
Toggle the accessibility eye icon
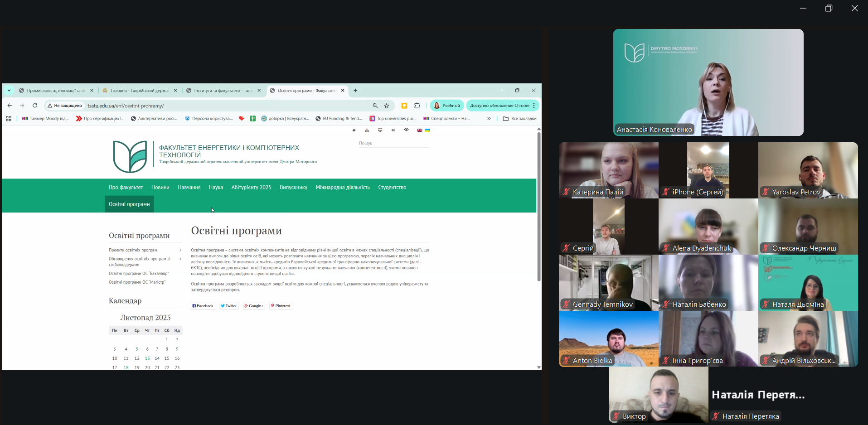click(x=407, y=130)
